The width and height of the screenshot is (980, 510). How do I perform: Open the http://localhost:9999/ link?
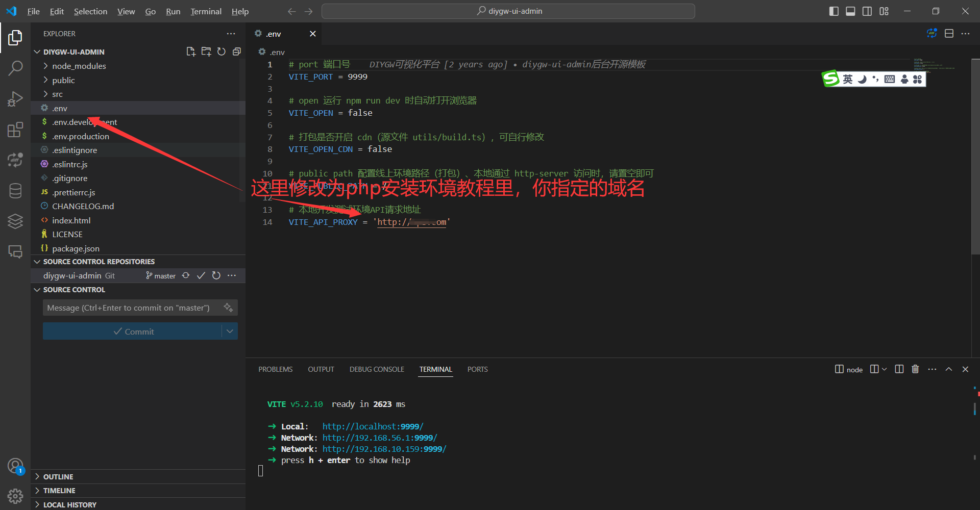(373, 426)
